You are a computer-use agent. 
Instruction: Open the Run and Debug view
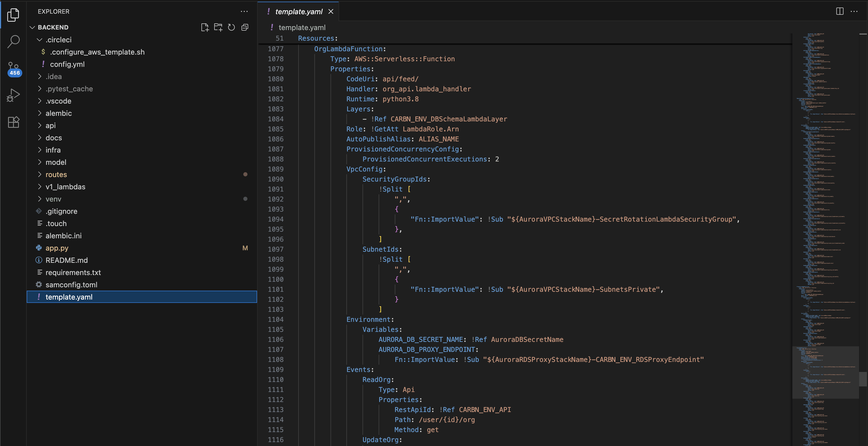(x=13, y=95)
